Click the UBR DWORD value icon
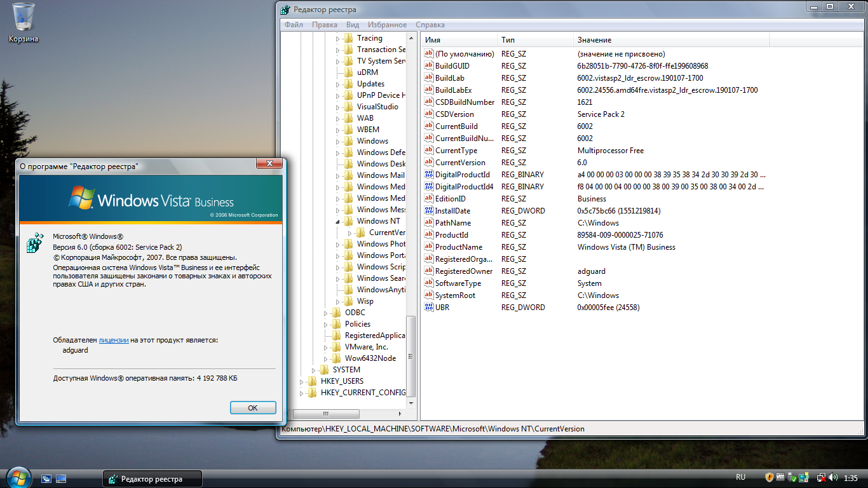 click(x=429, y=308)
